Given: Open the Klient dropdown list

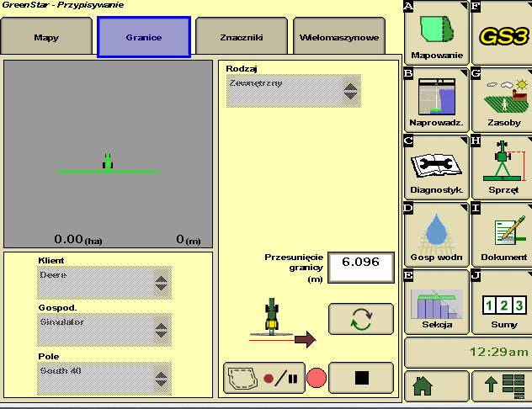Looking at the screenshot, I should [104, 283].
